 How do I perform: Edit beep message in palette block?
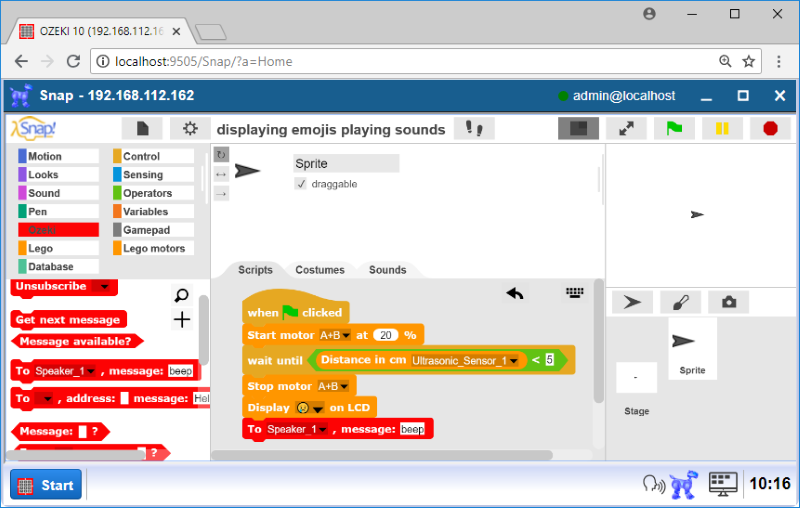click(180, 371)
